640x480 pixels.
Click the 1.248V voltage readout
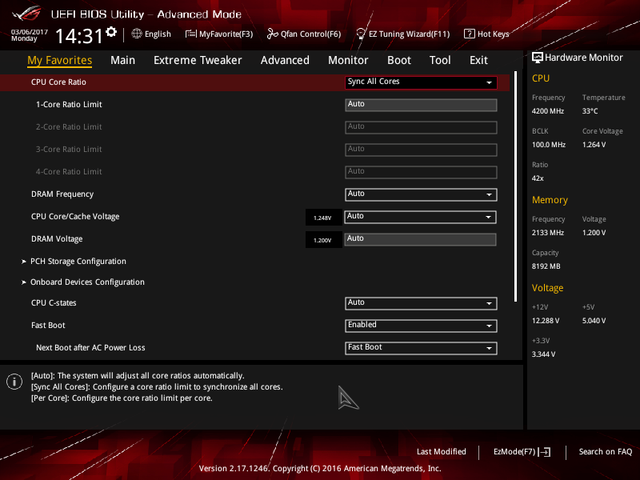point(323,218)
